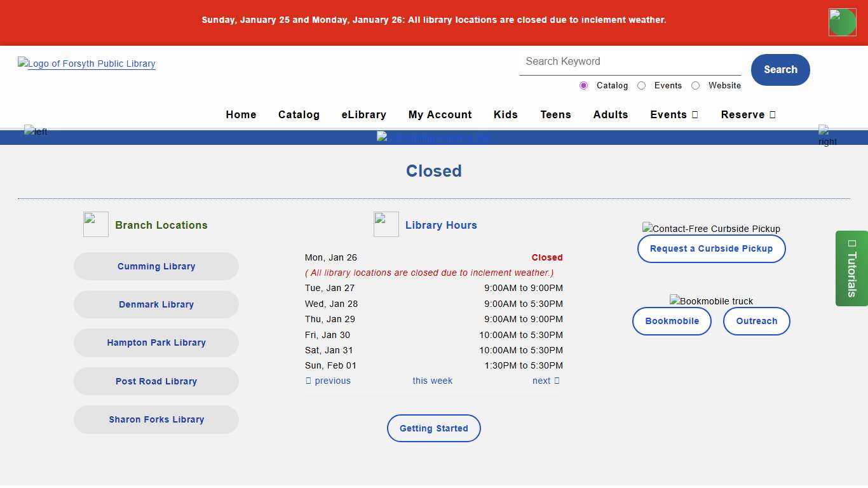Click the Branch Locations header icon
This screenshot has height=488, width=868.
[95, 224]
